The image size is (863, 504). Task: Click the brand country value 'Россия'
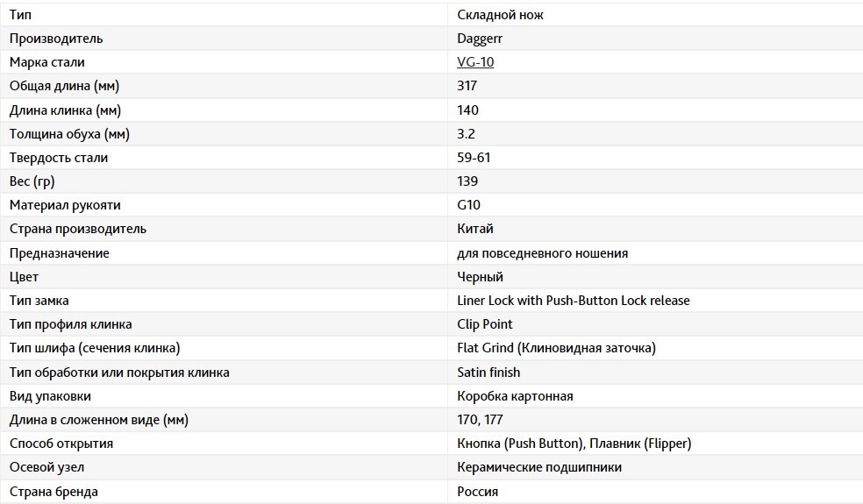click(477, 492)
